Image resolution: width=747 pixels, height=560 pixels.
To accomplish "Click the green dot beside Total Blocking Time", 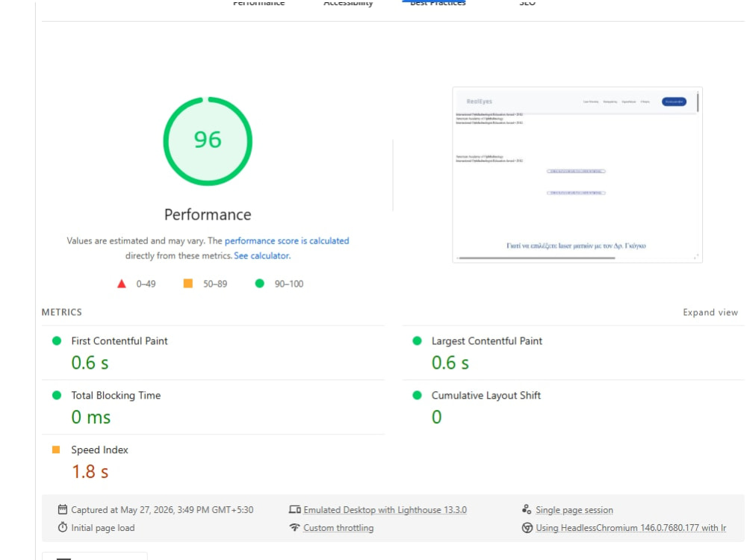I will pos(57,395).
